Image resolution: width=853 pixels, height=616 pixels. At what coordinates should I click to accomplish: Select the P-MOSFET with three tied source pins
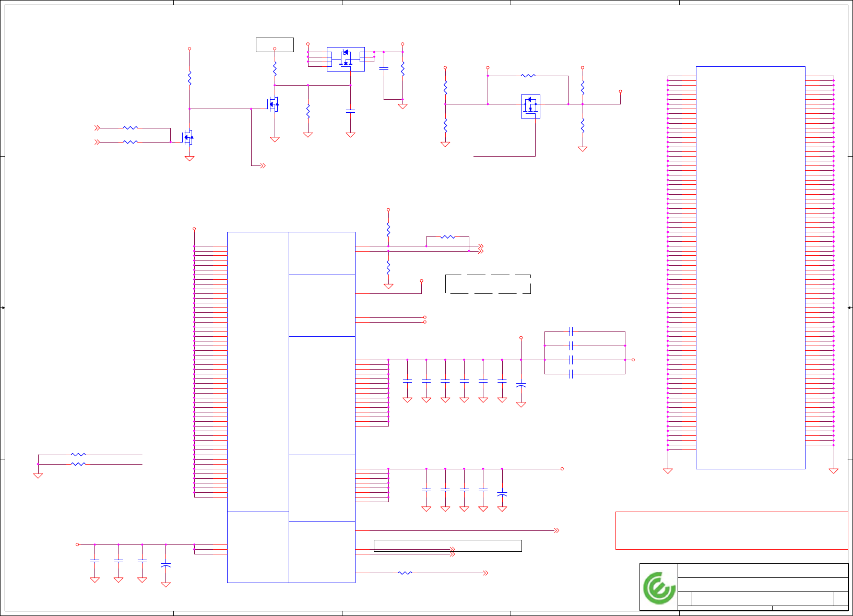346,59
